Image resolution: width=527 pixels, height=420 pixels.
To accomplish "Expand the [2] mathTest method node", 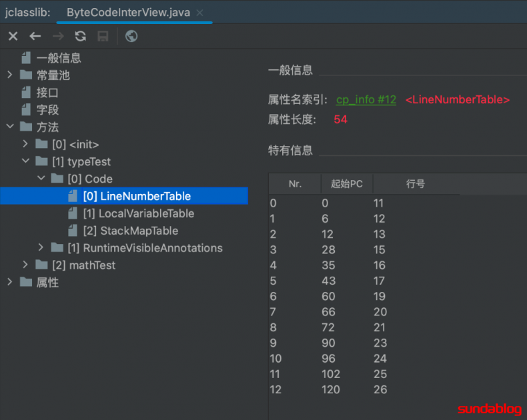I will [25, 265].
